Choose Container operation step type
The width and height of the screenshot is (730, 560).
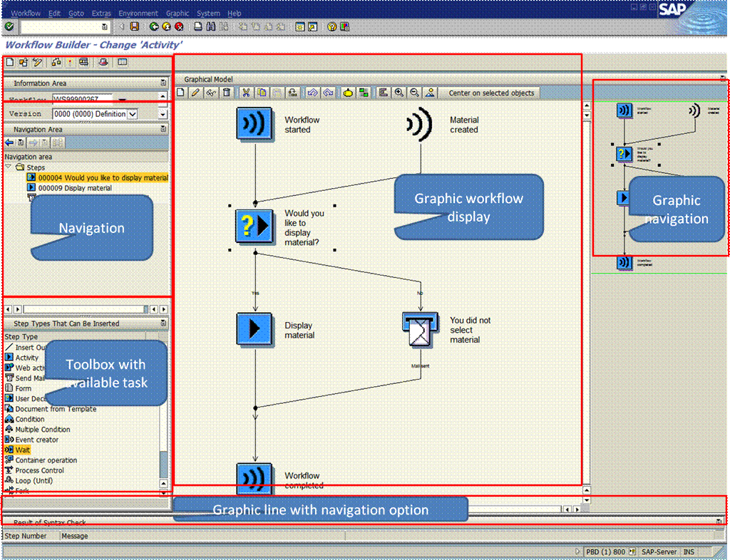pos(41,460)
